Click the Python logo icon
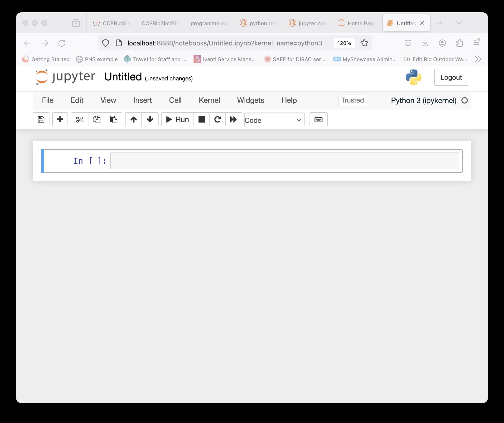The width and height of the screenshot is (504, 423). click(x=413, y=77)
